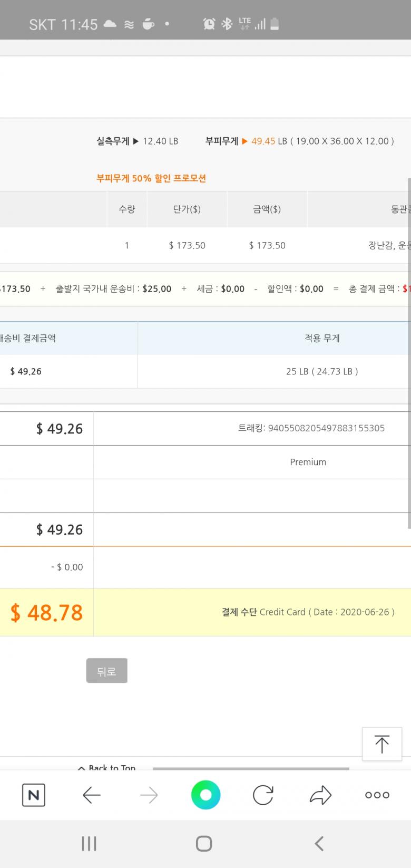Image resolution: width=411 pixels, height=868 pixels.
Task: Tap the Naver home N icon
Action: (34, 795)
